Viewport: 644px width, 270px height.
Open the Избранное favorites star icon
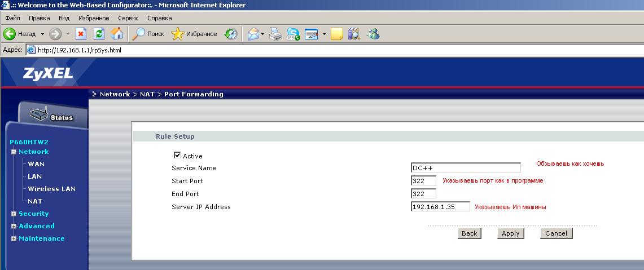178,34
